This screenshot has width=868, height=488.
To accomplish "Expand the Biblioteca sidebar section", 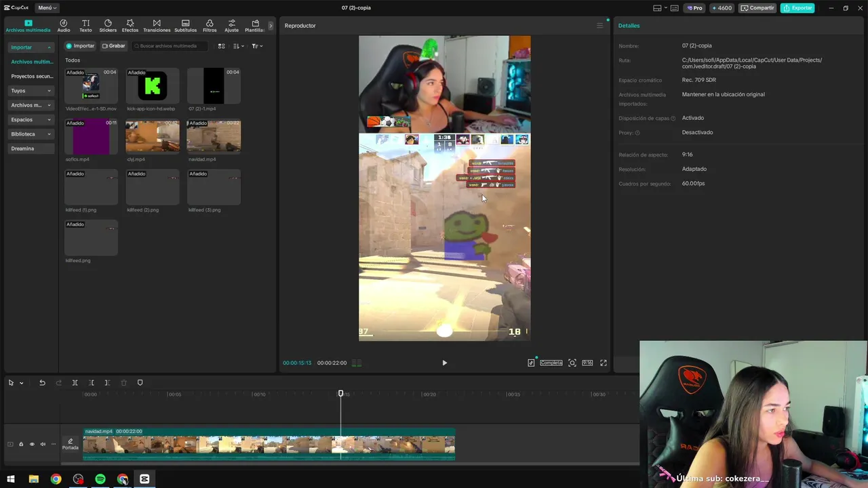I will [31, 134].
